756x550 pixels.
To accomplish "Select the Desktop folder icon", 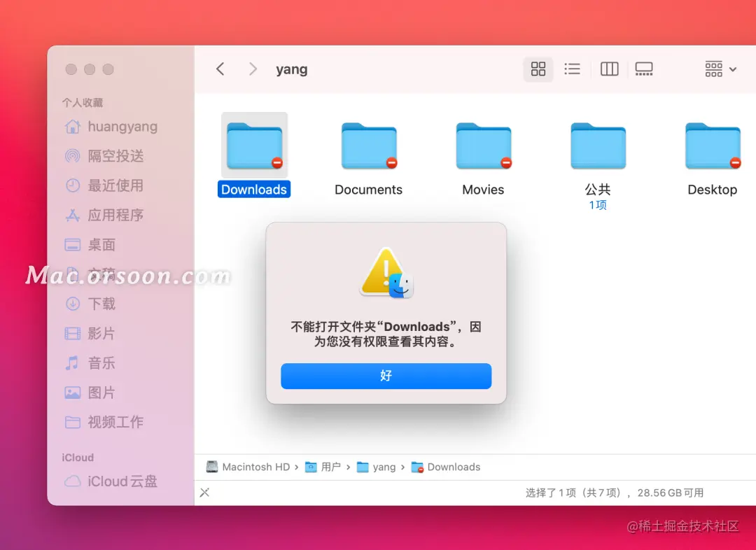I will point(713,146).
